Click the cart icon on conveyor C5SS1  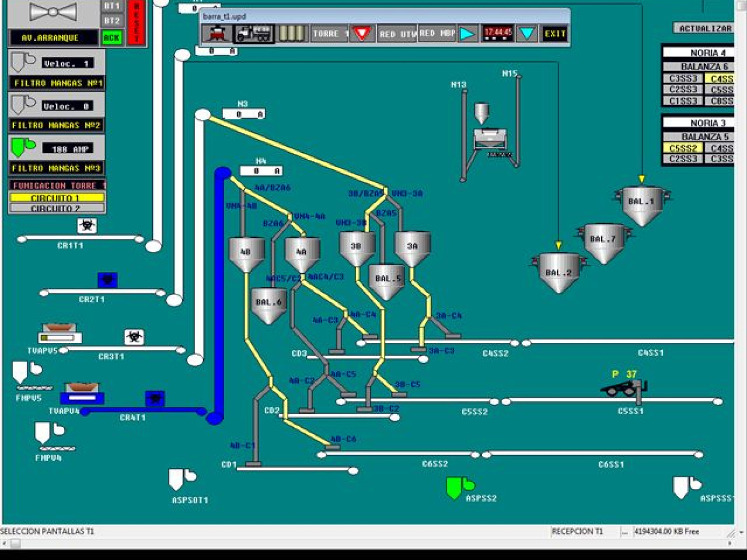623,388
